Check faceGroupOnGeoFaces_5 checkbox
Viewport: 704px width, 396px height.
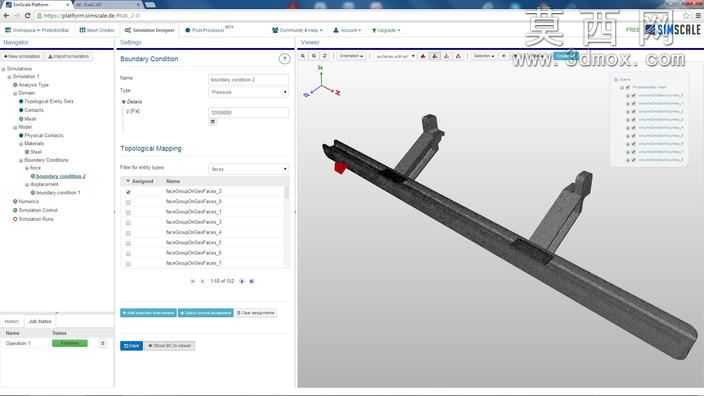coord(128,243)
